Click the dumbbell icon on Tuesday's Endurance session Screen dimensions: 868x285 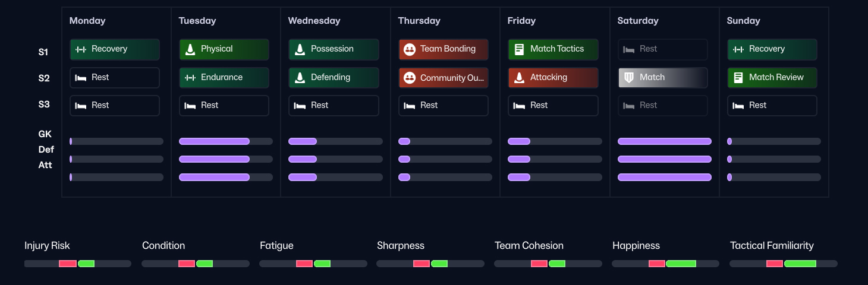[x=190, y=78]
